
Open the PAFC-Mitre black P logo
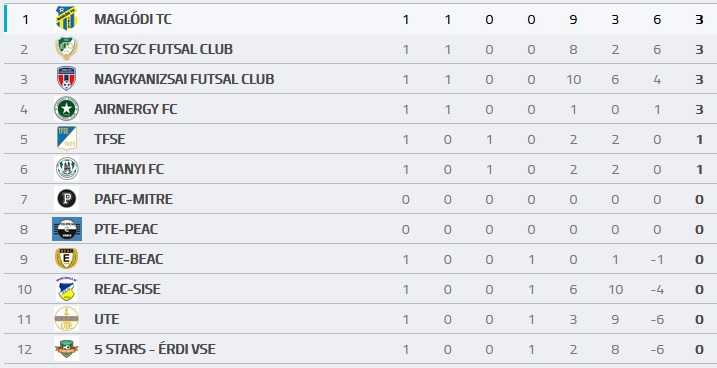coord(66,199)
